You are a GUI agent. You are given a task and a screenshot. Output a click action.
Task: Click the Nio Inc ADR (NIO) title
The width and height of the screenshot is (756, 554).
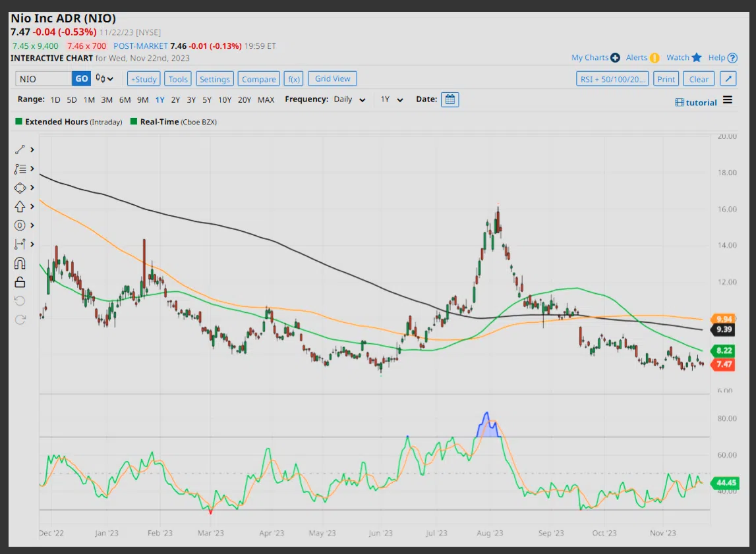63,18
